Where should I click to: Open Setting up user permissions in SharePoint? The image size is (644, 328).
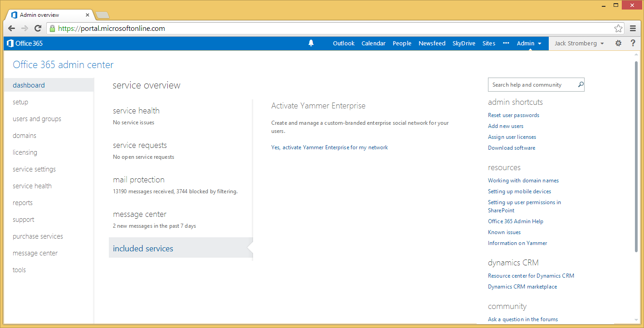pyautogui.click(x=524, y=206)
